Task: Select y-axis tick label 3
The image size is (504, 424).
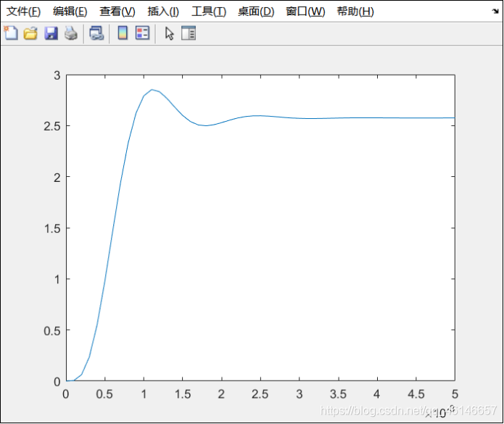Action: coord(57,76)
